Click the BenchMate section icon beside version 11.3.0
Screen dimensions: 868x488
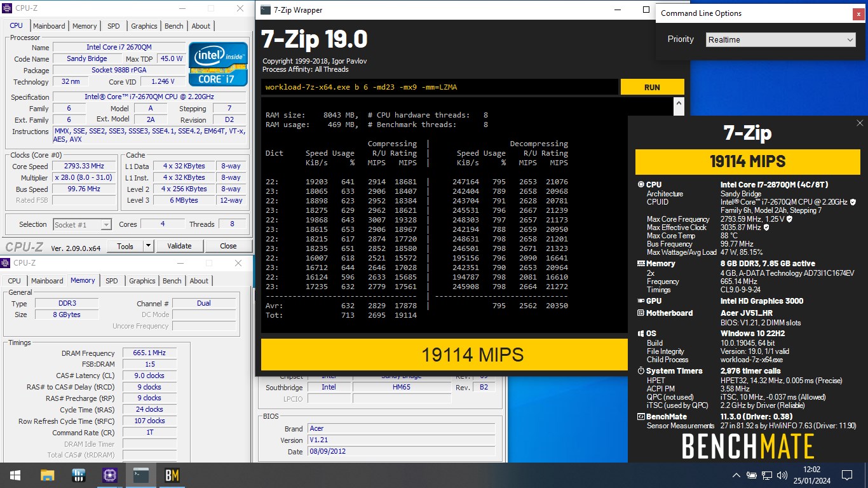pos(641,417)
